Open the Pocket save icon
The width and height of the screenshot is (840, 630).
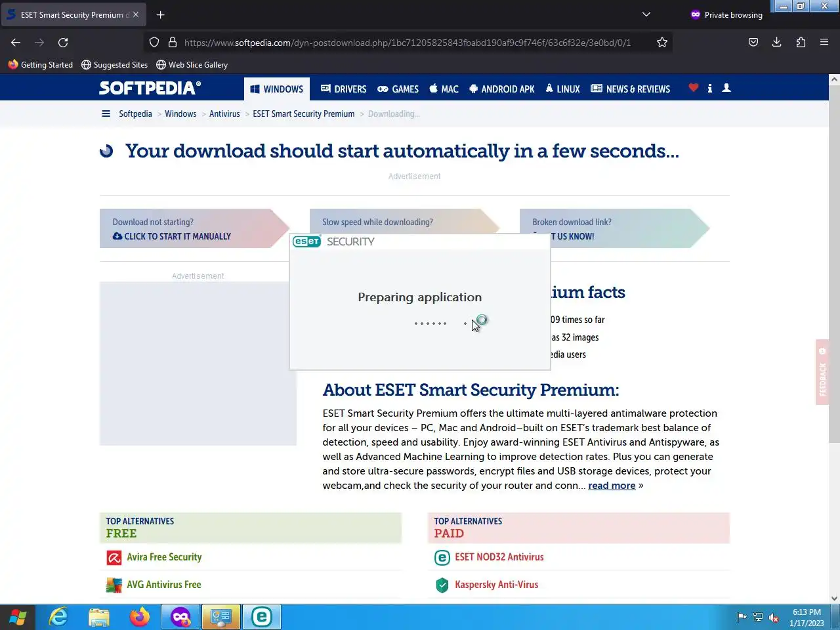[753, 42]
